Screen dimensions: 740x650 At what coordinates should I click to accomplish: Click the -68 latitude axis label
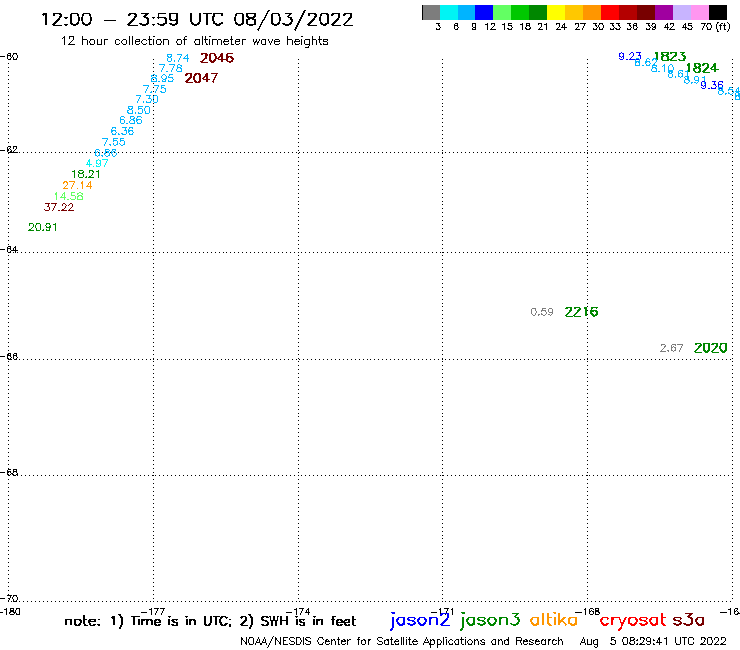(x=9, y=473)
